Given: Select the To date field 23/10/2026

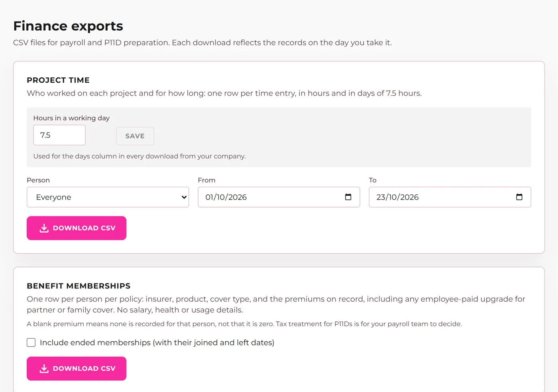Looking at the screenshot, I should point(450,197).
